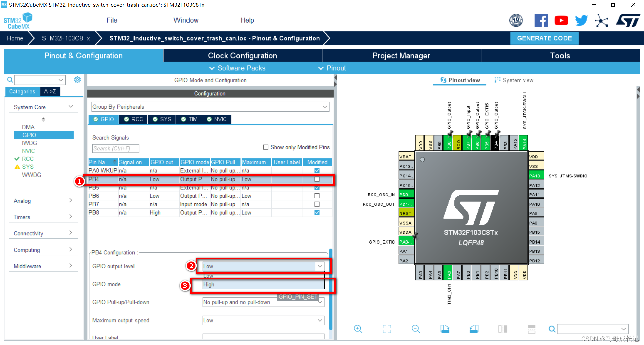
Task: Toggle the top/bottom chip view icon
Action: pos(532,329)
